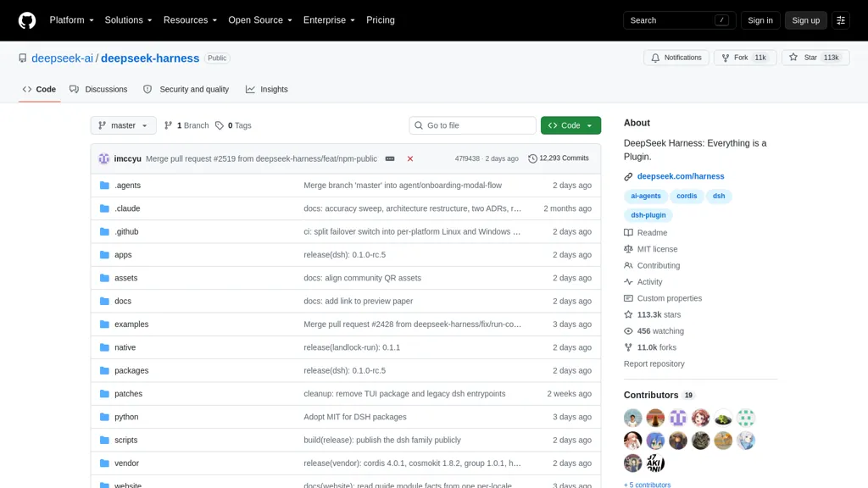This screenshot has width=868, height=488.
Task: Open the master branch selector
Action: click(x=124, y=125)
